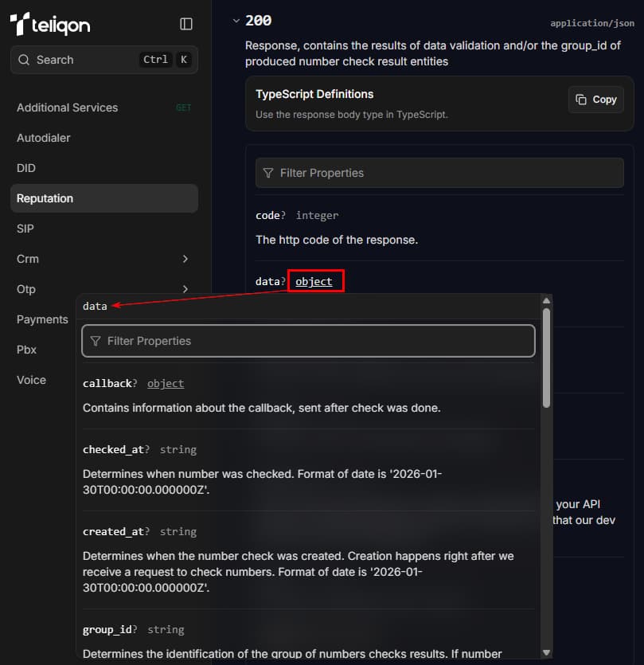Click the search magnifier icon
Image resolution: width=644 pixels, height=665 pixels.
click(x=24, y=60)
